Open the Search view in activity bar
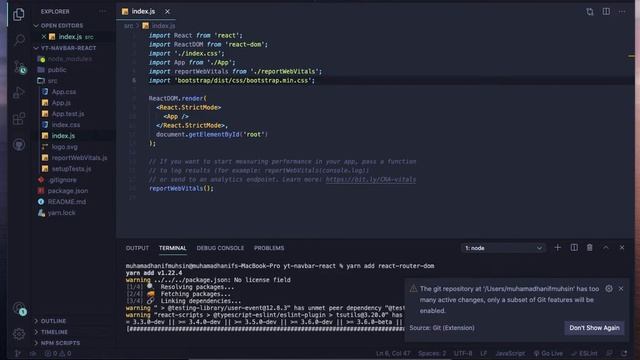This screenshot has width=640, height=360. tap(19, 40)
